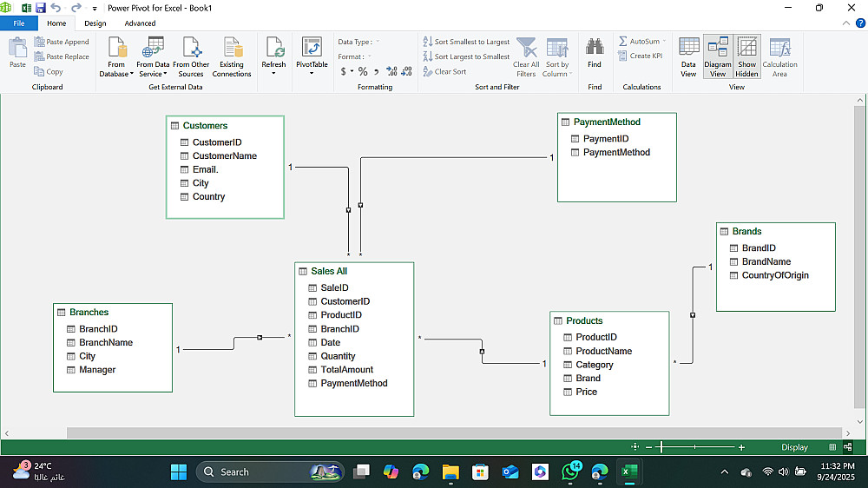Viewport: 868px width, 488px height.
Task: Expand the Refresh dropdown
Action: (x=273, y=73)
